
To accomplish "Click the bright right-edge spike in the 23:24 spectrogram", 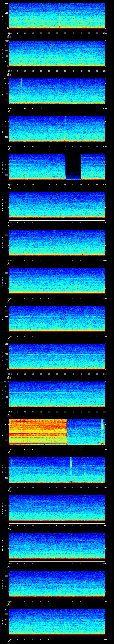I will tap(105, 394).
